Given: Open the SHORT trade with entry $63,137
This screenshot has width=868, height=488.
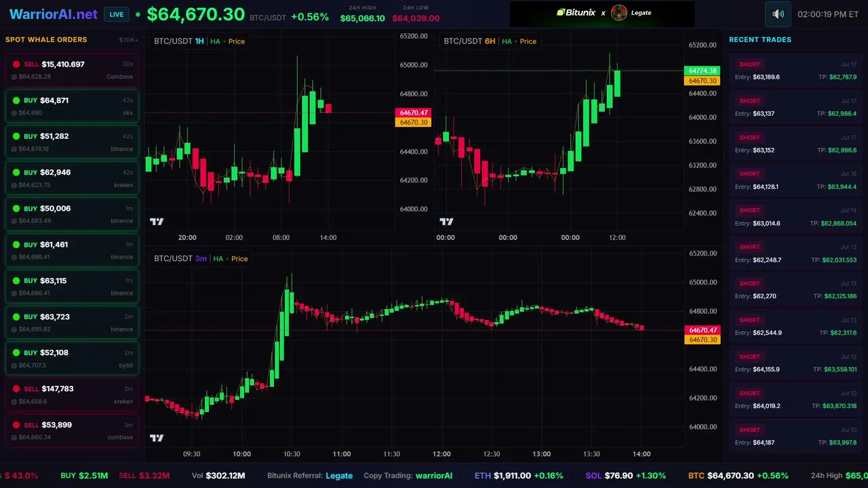Looking at the screenshot, I should (795, 107).
